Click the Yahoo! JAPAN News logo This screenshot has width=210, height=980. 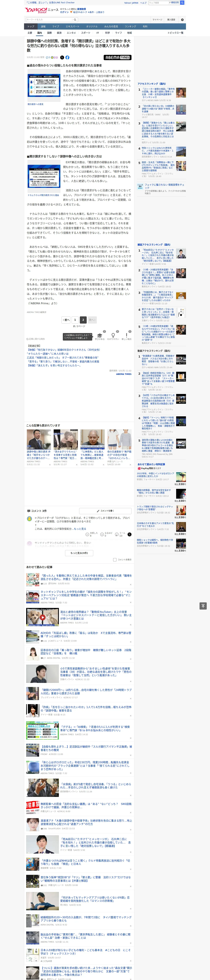[42, 11]
